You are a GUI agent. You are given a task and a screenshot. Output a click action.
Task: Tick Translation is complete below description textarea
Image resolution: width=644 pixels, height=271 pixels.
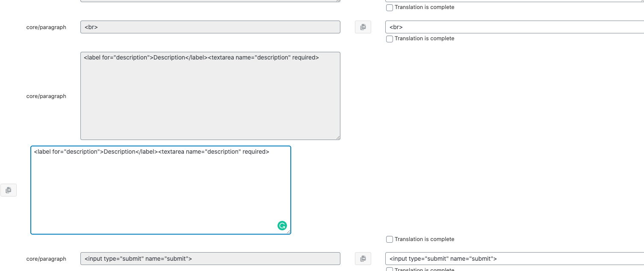pyautogui.click(x=390, y=239)
